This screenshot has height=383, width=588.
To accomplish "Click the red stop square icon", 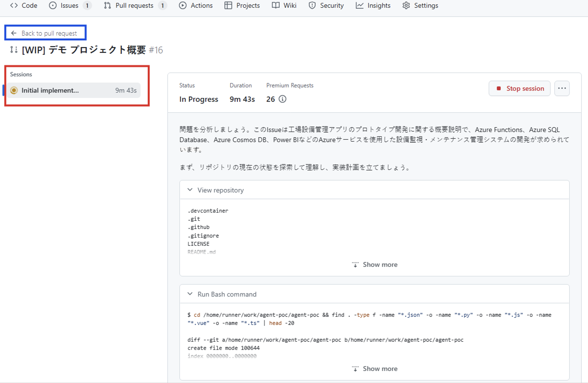I will tap(499, 88).
